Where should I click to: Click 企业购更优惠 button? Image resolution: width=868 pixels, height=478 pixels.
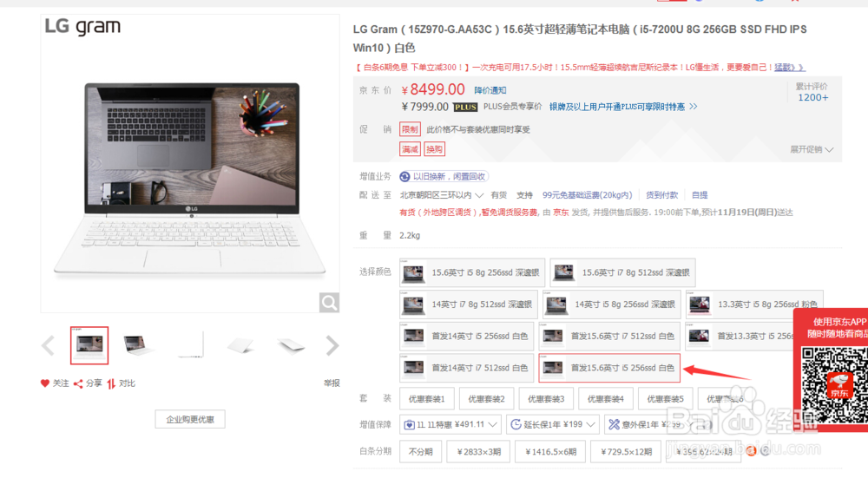[x=190, y=419]
